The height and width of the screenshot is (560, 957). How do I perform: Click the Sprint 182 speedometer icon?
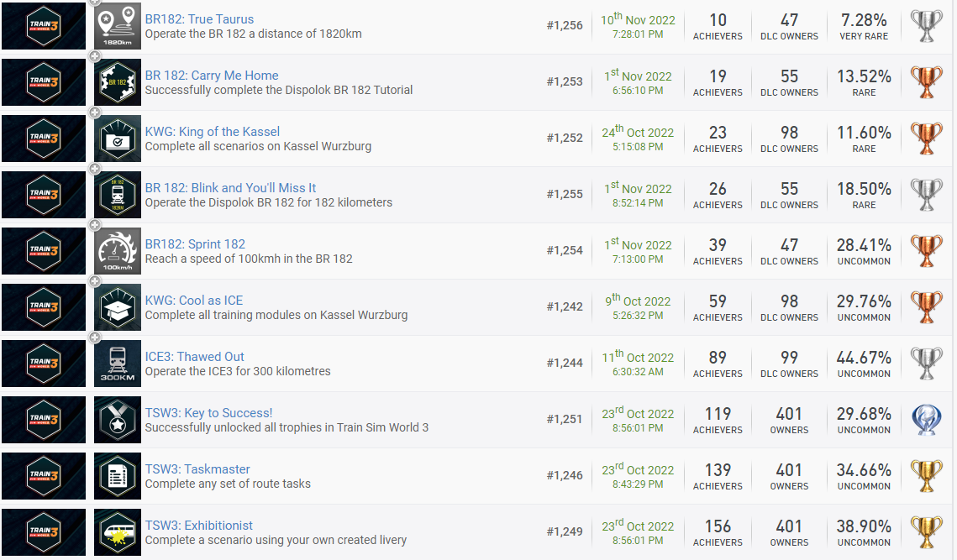tap(118, 251)
